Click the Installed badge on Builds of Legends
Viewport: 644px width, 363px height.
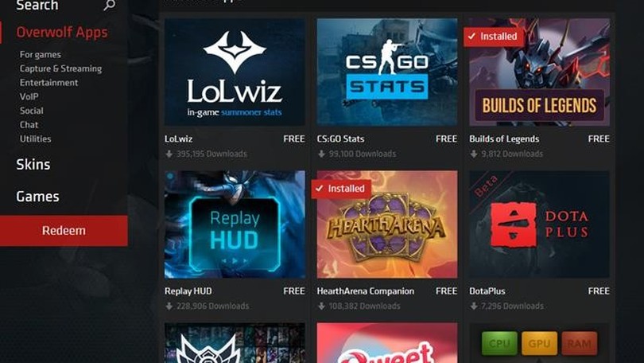[494, 37]
